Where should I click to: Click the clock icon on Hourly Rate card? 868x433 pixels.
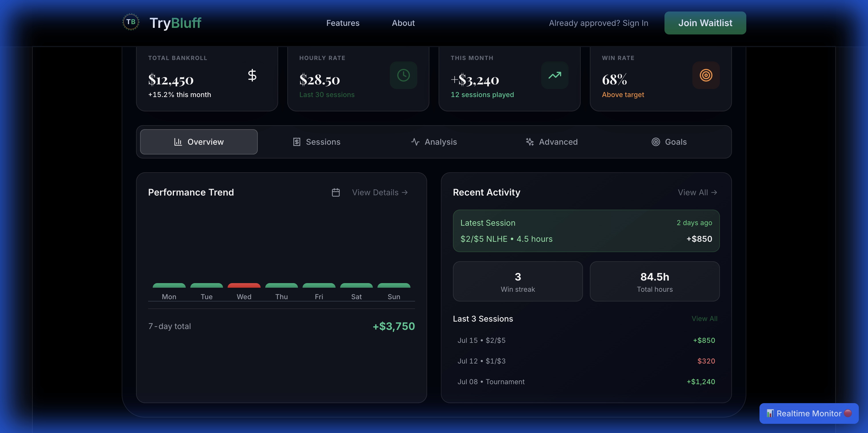pyautogui.click(x=403, y=75)
